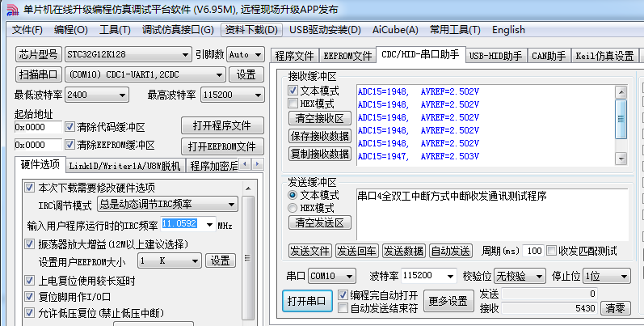Open the 文件(F) menu
The height and width of the screenshot is (326, 644).
click(x=27, y=30)
